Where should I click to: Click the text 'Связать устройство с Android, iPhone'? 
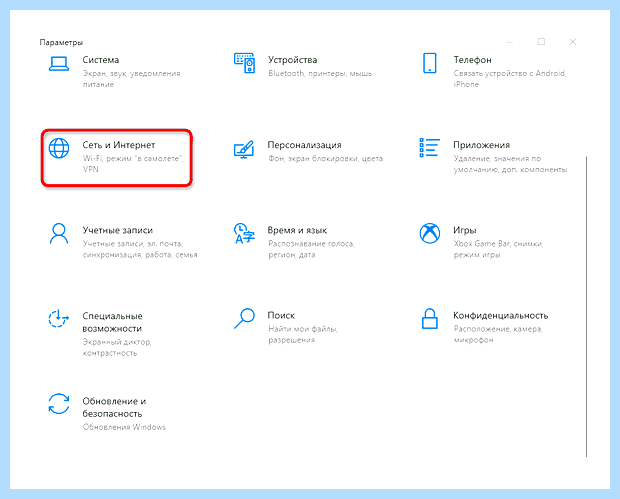510,79
